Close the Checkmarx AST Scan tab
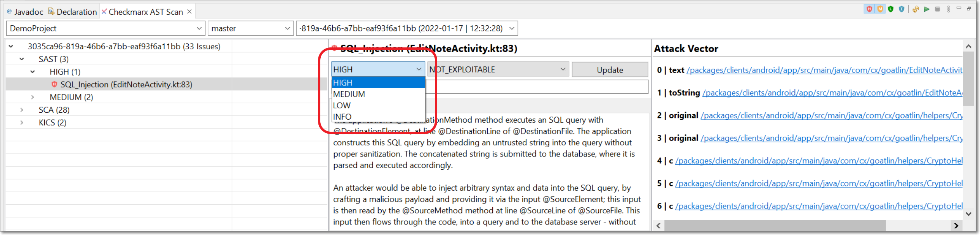This screenshot has height=235, width=980. click(x=189, y=12)
